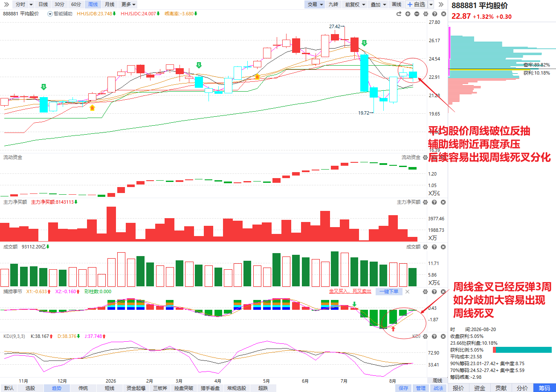This screenshot has height=392, width=556.
Task: Open KDJ panel settings gear
Action: [x=425, y=336]
